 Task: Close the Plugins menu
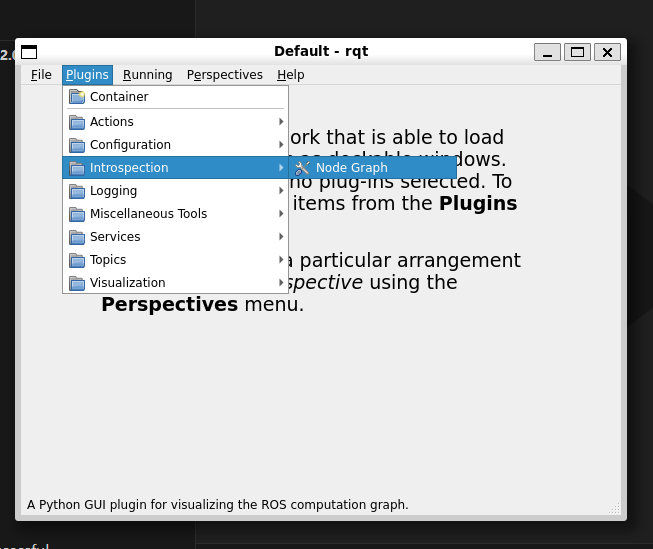87,75
